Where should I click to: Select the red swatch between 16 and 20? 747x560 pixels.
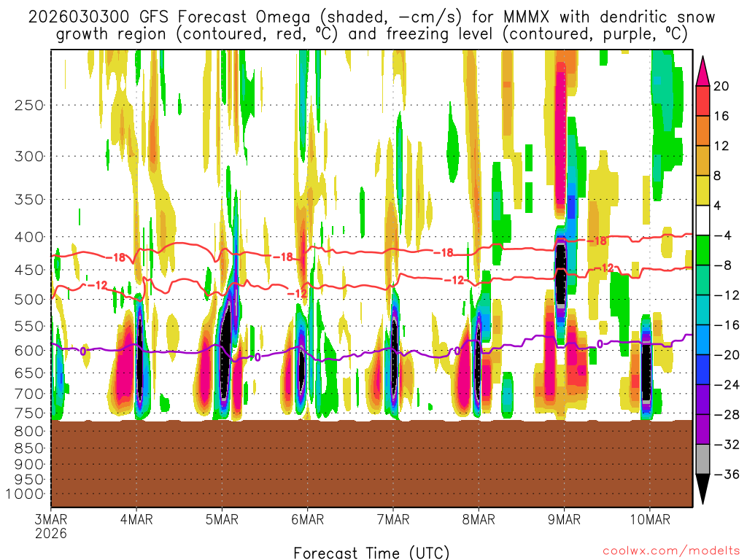[705, 101]
